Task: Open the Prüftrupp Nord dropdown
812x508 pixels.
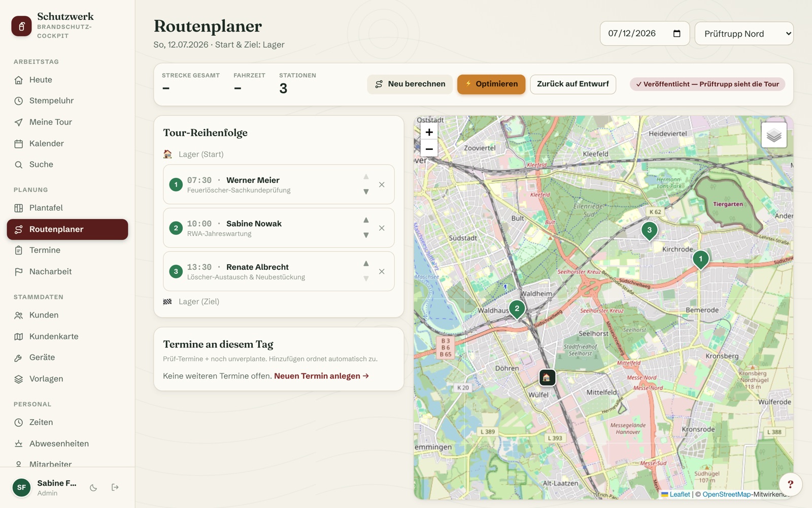Action: [744, 34]
